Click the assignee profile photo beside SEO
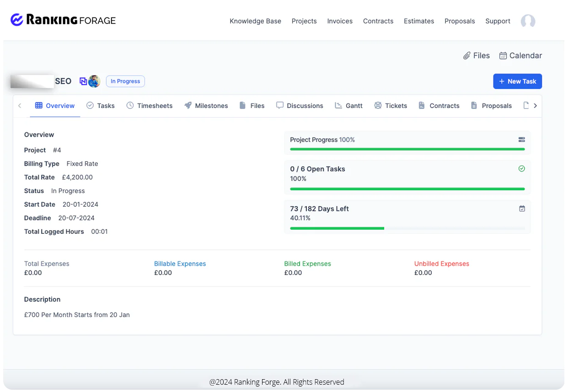The image size is (568, 392). tap(94, 81)
